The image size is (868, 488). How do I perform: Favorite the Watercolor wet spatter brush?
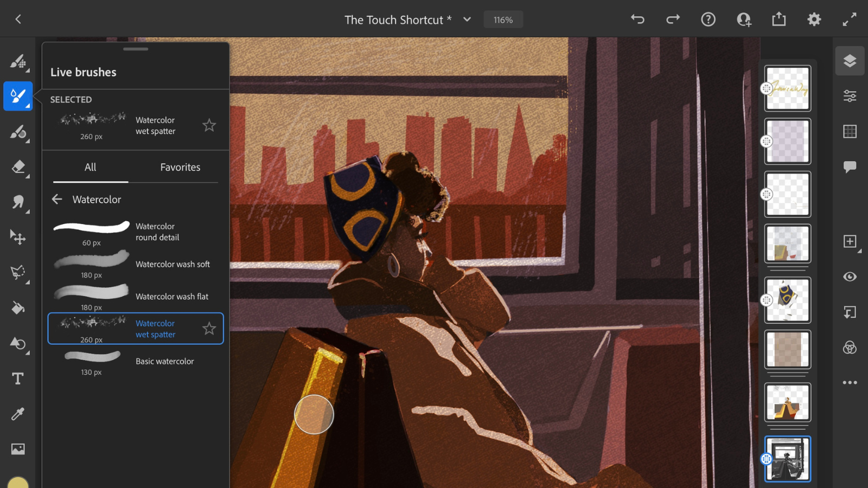(x=209, y=328)
